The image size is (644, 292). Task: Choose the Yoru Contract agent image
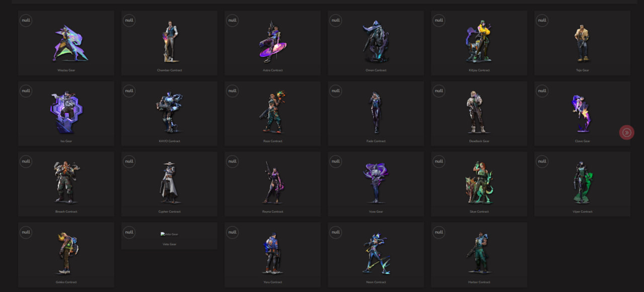point(272,253)
